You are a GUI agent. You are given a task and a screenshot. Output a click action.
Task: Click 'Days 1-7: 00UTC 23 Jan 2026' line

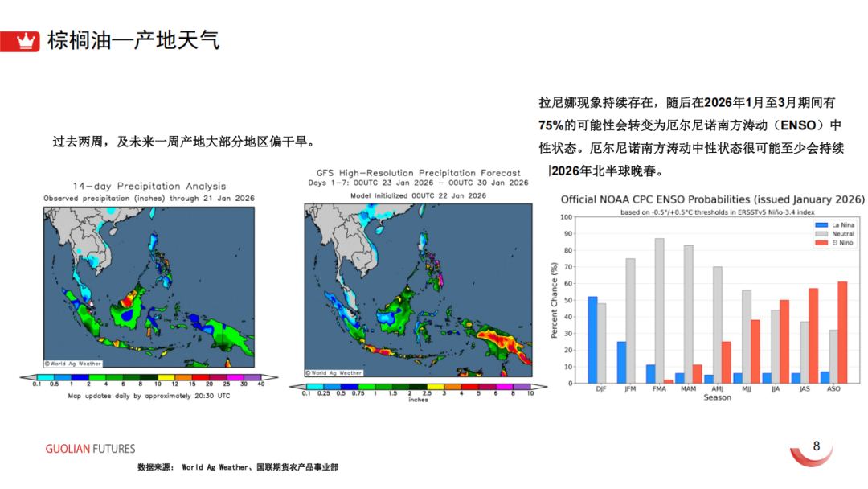(418, 183)
